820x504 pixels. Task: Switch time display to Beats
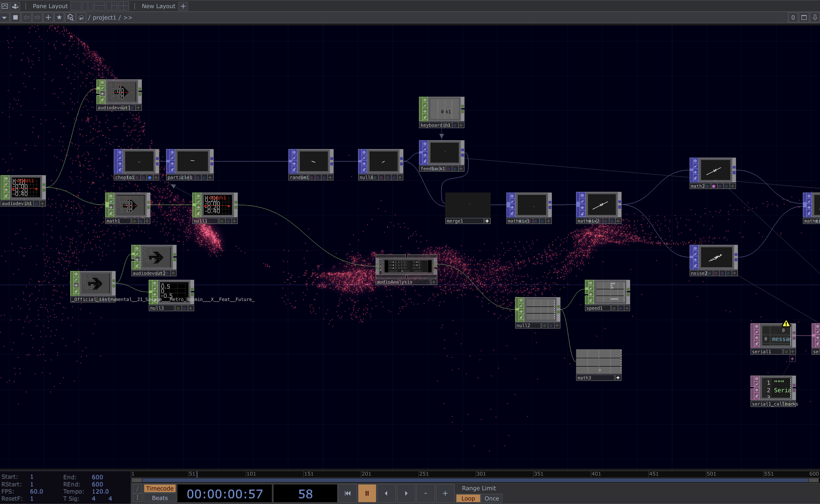click(x=159, y=498)
